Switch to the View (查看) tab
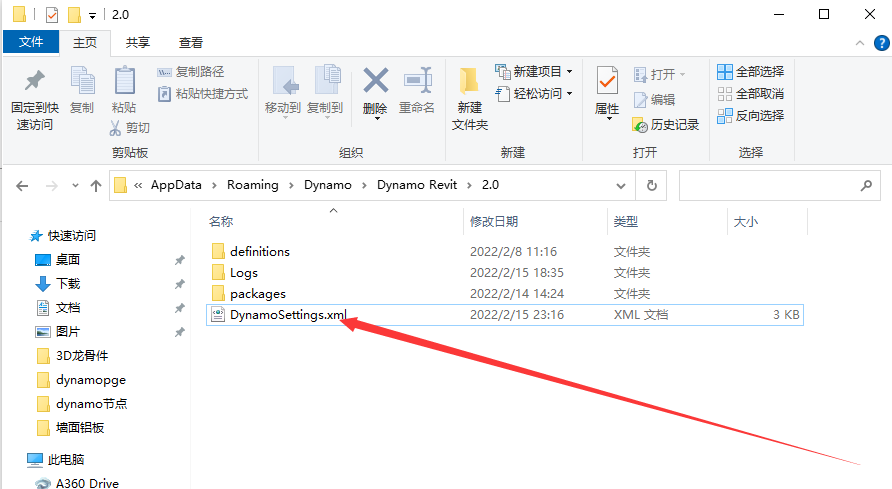Screen dimensions: 892x489 tap(191, 43)
